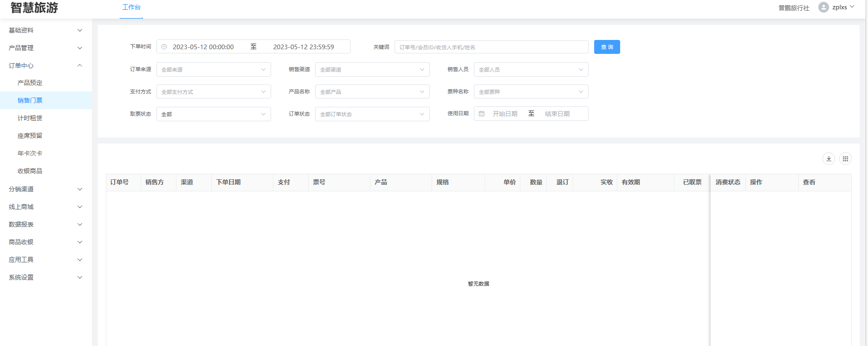Open the column settings grid icon
This screenshot has width=868, height=346.
click(845, 159)
